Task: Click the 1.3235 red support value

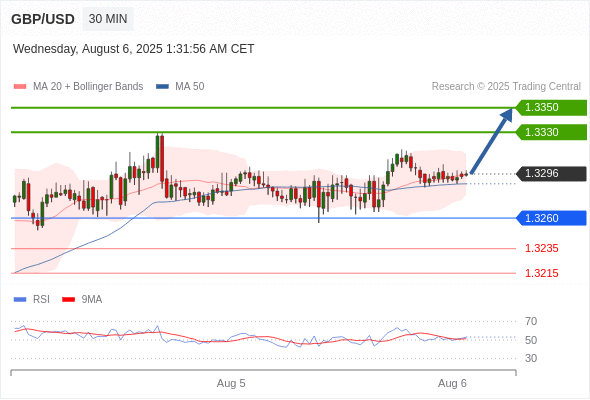Action: point(542,248)
